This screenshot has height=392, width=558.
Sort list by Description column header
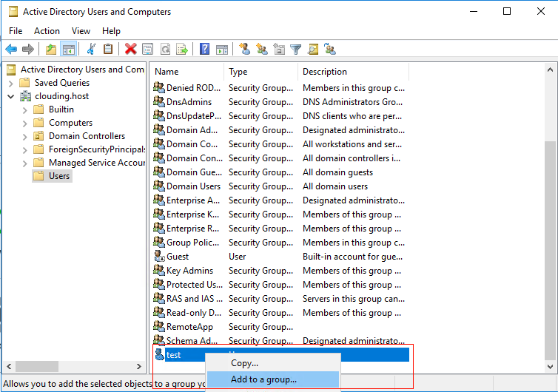pyautogui.click(x=354, y=72)
